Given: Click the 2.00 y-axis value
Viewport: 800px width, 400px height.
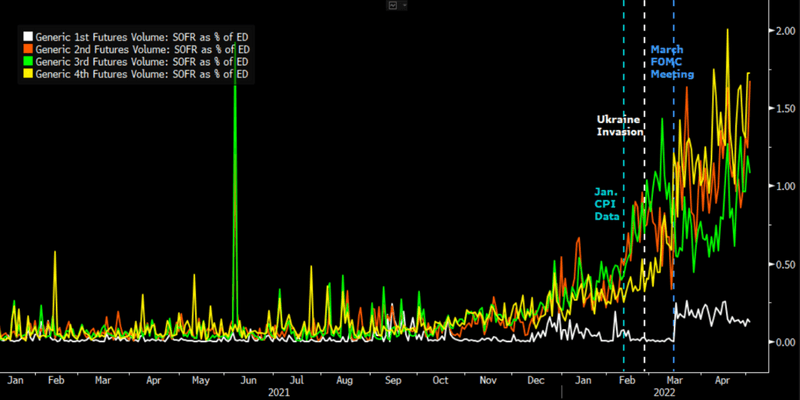Looking at the screenshot, I should 785,31.
